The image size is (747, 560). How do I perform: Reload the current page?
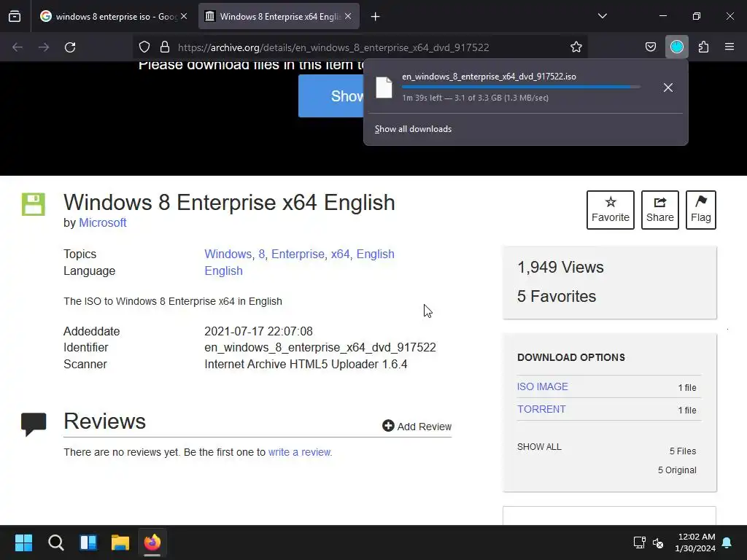pos(70,47)
